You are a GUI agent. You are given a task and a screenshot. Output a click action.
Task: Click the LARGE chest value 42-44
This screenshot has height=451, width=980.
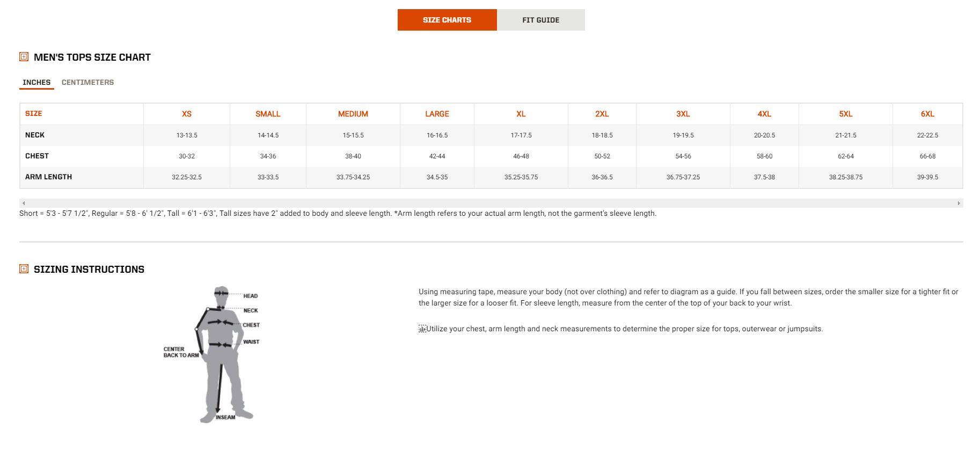click(x=437, y=156)
